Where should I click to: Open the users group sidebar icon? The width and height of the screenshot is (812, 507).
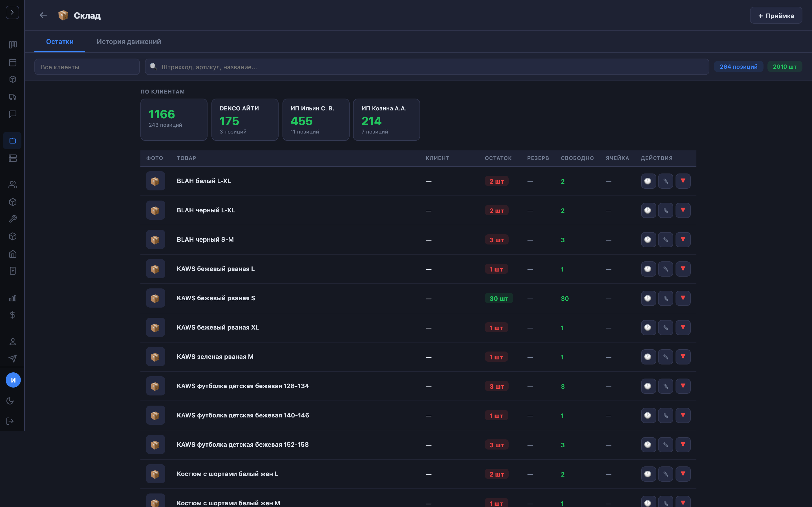(x=13, y=184)
